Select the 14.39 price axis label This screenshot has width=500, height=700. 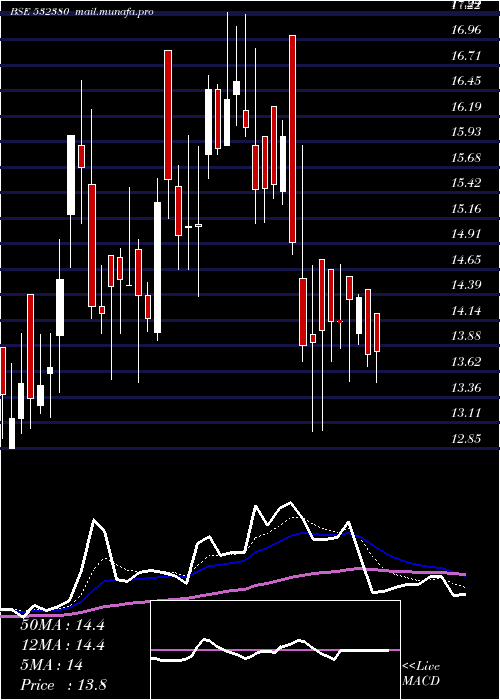[x=466, y=285]
